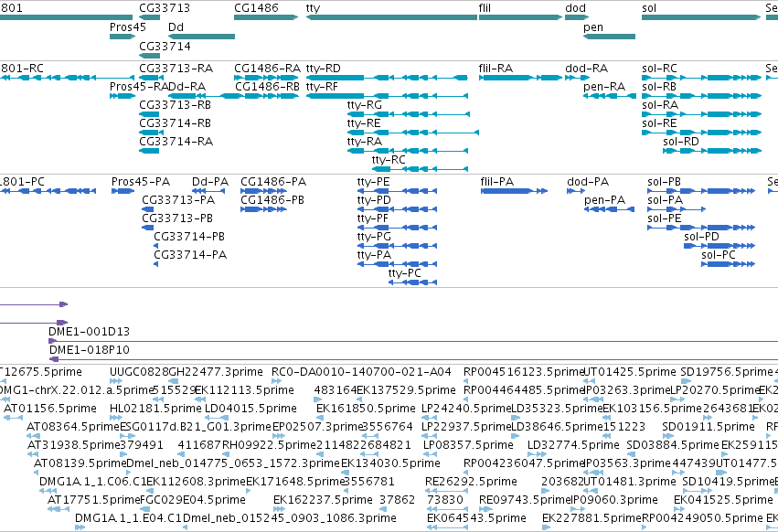Click protein CG1486-PB

tap(263, 209)
